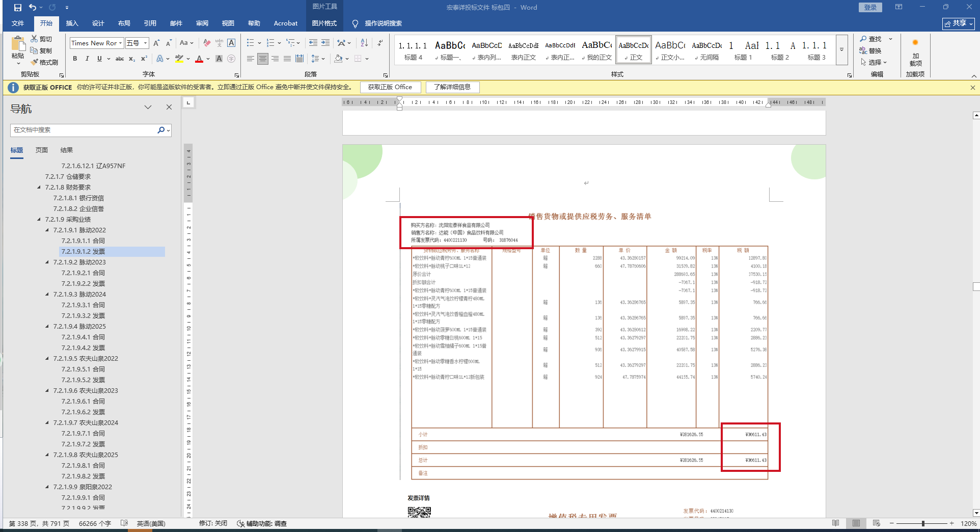The height and width of the screenshot is (532, 980).
Task: Open the 图片格式 tab
Action: [324, 23]
